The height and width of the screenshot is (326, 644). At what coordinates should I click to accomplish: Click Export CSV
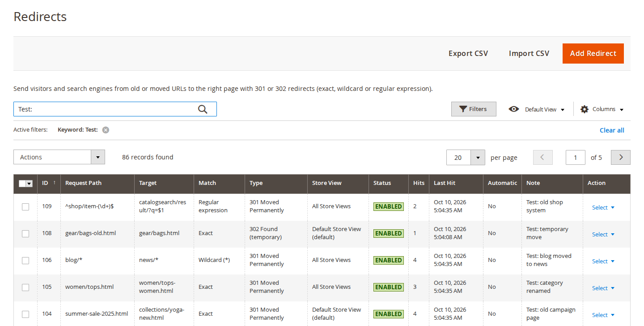(x=468, y=53)
